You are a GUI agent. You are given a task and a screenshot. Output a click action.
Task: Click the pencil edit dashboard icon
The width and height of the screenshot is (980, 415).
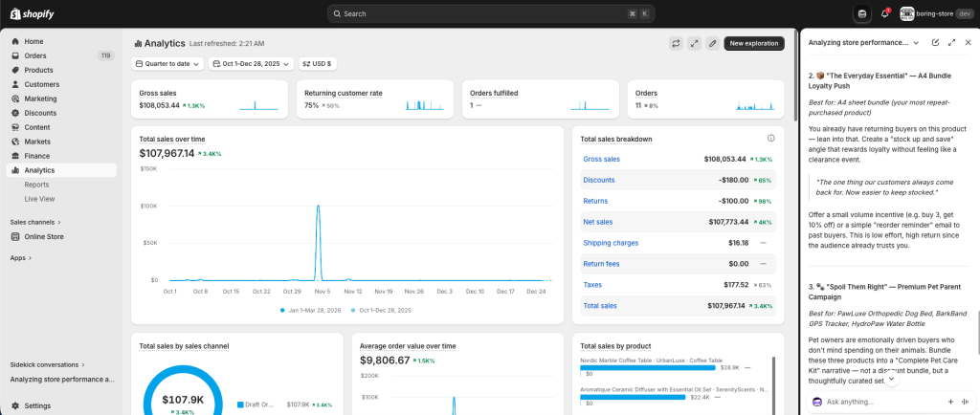coord(712,43)
